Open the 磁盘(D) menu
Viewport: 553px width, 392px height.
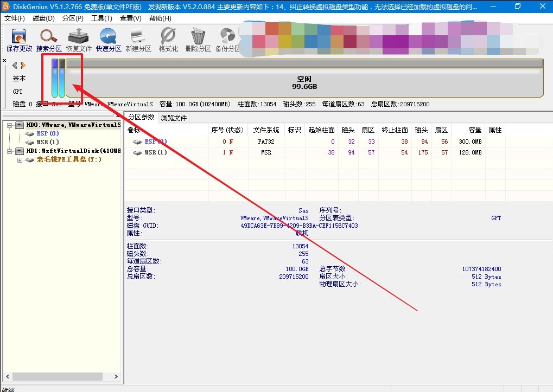[x=44, y=18]
